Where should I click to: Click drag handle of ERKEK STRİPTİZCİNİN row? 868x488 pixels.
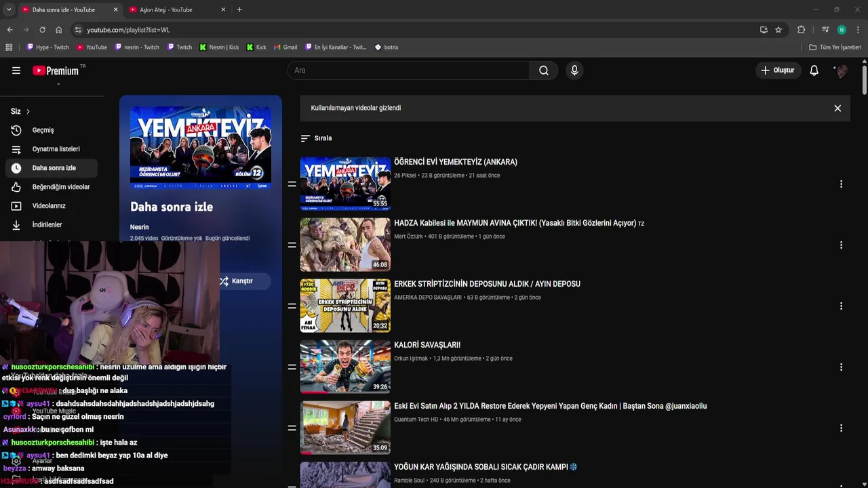pos(292,306)
